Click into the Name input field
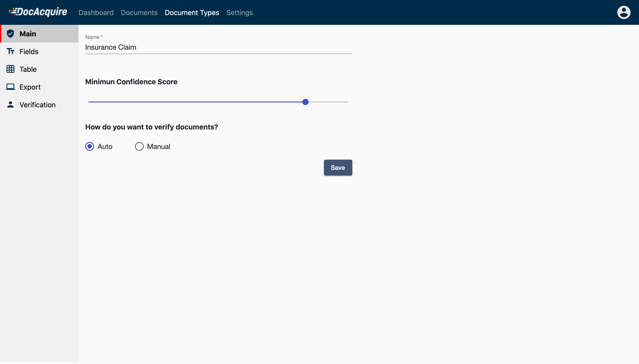This screenshot has width=639, height=364. pyautogui.click(x=218, y=47)
